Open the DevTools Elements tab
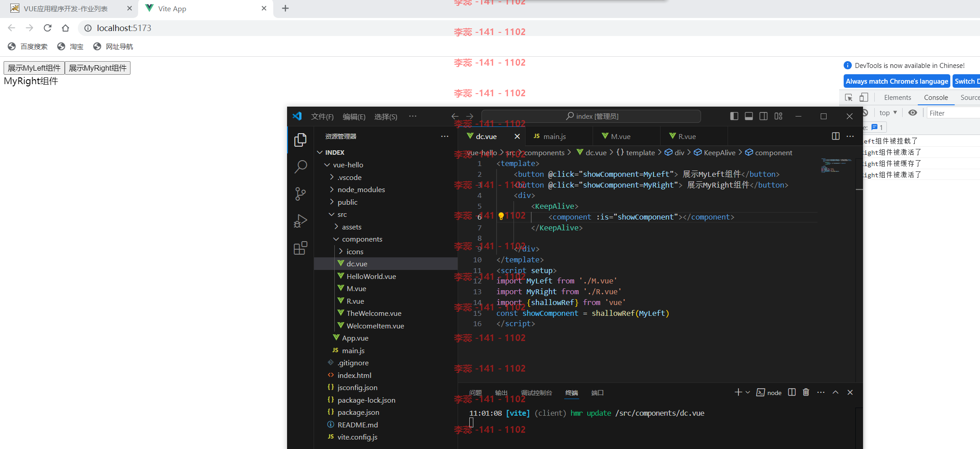Screen dimensions: 980x449 897,97
